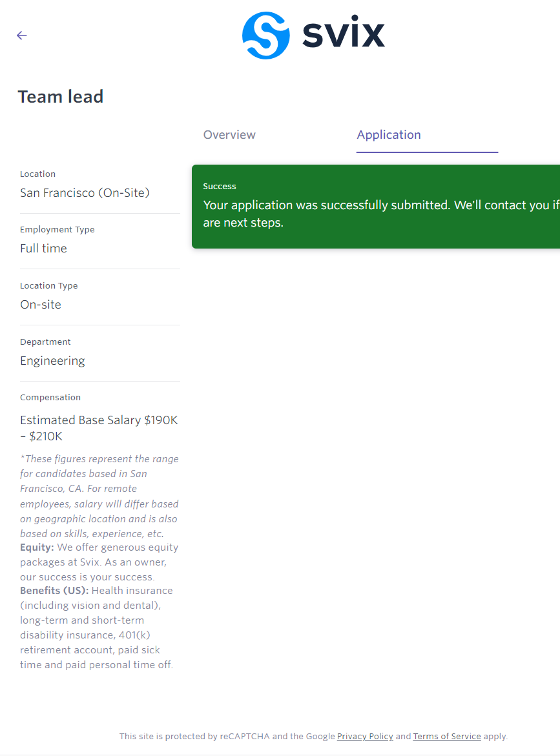The height and width of the screenshot is (756, 560).
Task: Click the italic salary disclaimer paragraph
Action: coord(99,496)
